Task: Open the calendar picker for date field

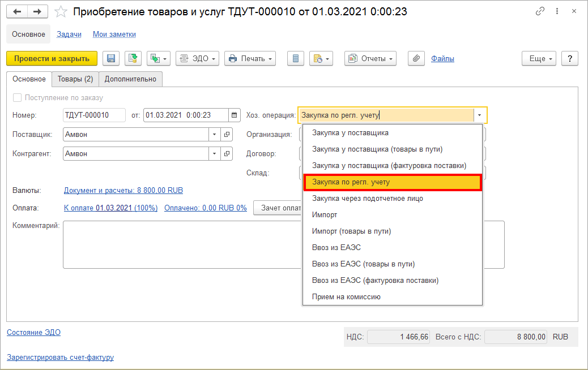Action: click(x=234, y=115)
